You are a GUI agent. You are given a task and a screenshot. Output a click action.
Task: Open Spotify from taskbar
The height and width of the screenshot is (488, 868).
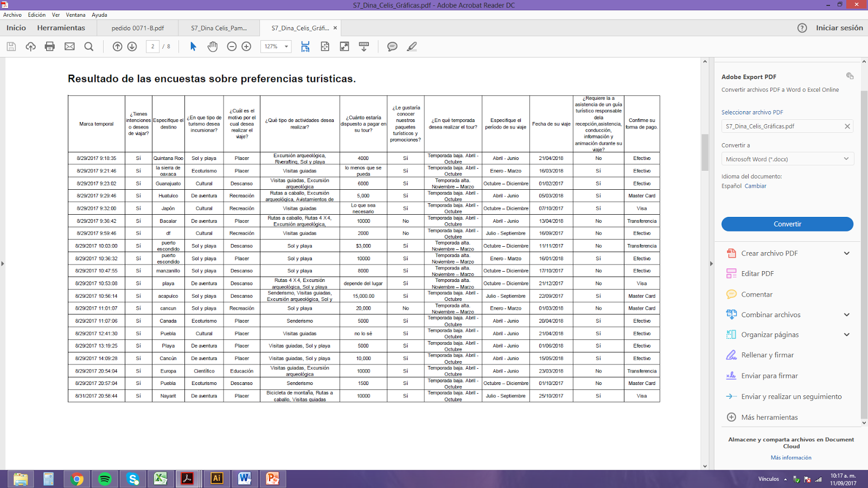105,479
